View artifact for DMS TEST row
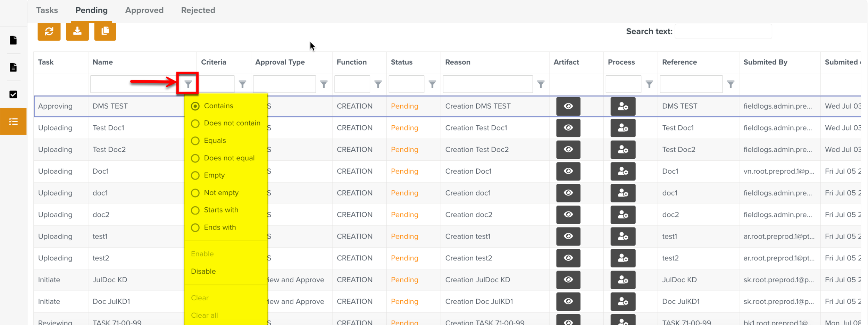Viewport: 868px width, 325px height. point(568,106)
